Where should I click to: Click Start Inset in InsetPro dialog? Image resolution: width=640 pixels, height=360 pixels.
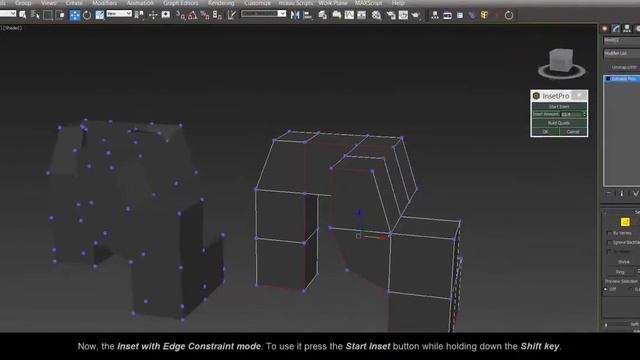tap(559, 107)
